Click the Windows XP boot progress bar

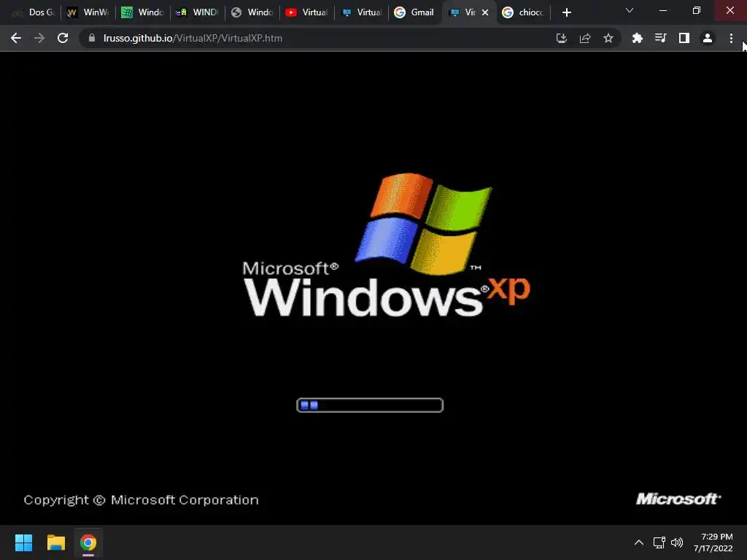(x=370, y=405)
